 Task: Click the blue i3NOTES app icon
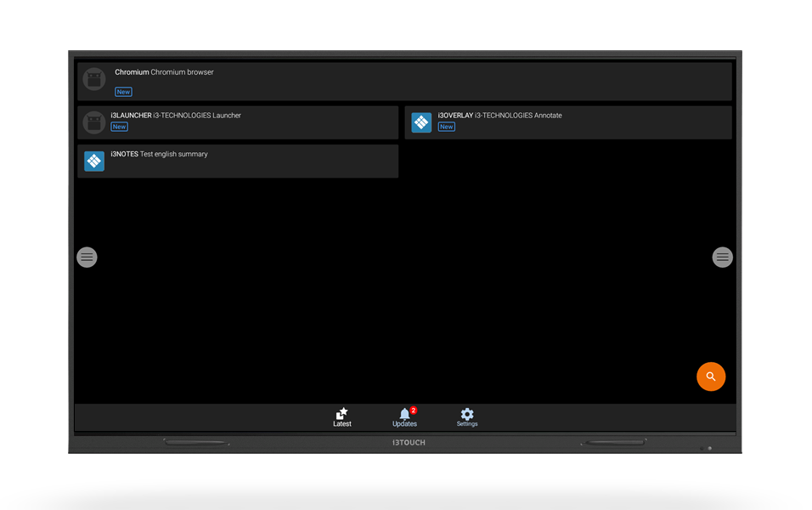pos(94,161)
